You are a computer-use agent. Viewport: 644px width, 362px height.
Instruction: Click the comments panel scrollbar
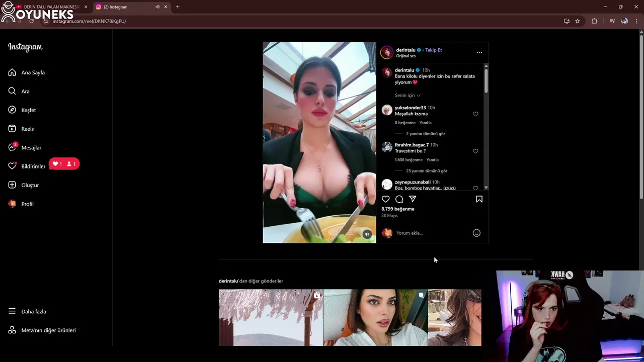[x=486, y=80]
